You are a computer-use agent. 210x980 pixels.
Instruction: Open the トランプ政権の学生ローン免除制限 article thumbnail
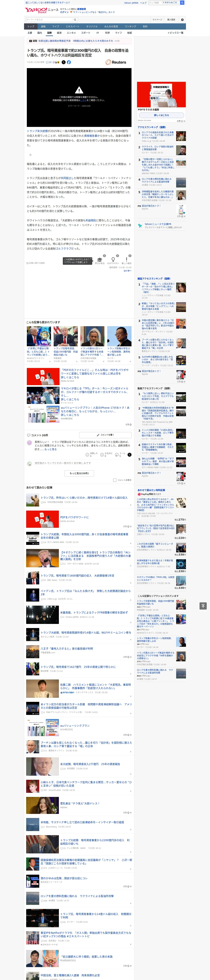pyautogui.click(x=119, y=336)
